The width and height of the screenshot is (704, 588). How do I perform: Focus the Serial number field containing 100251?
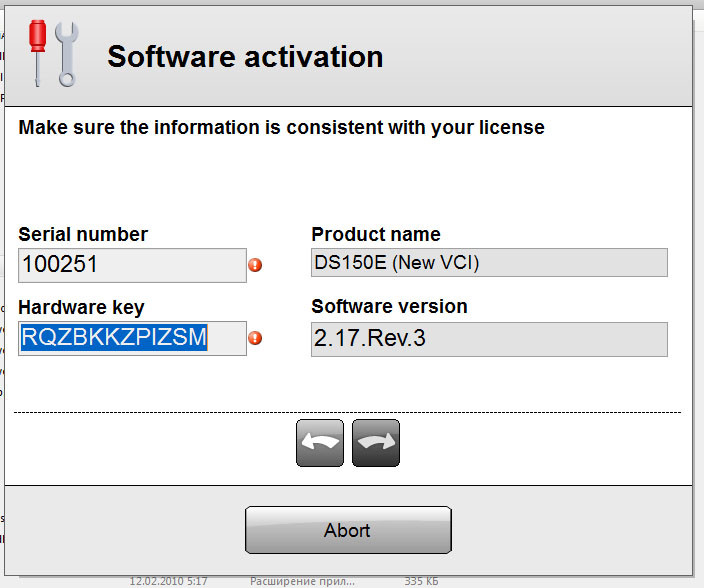pyautogui.click(x=132, y=266)
